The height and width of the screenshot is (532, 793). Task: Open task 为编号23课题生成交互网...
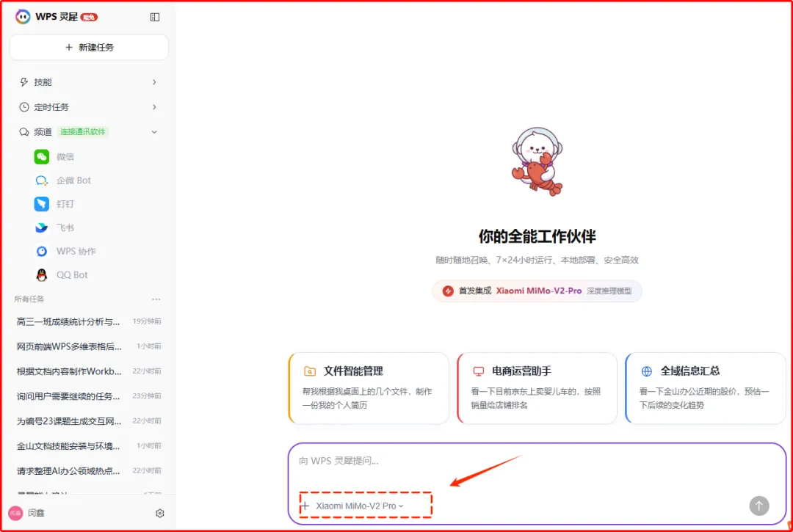coord(89,420)
